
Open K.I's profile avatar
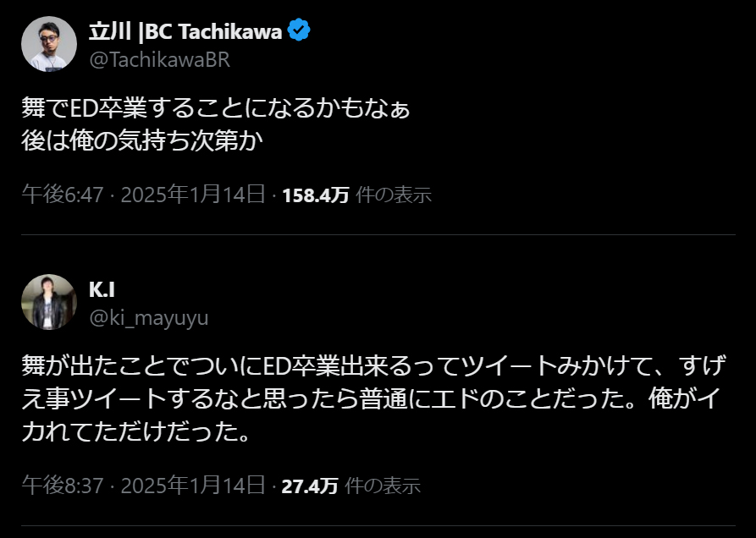pyautogui.click(x=49, y=302)
